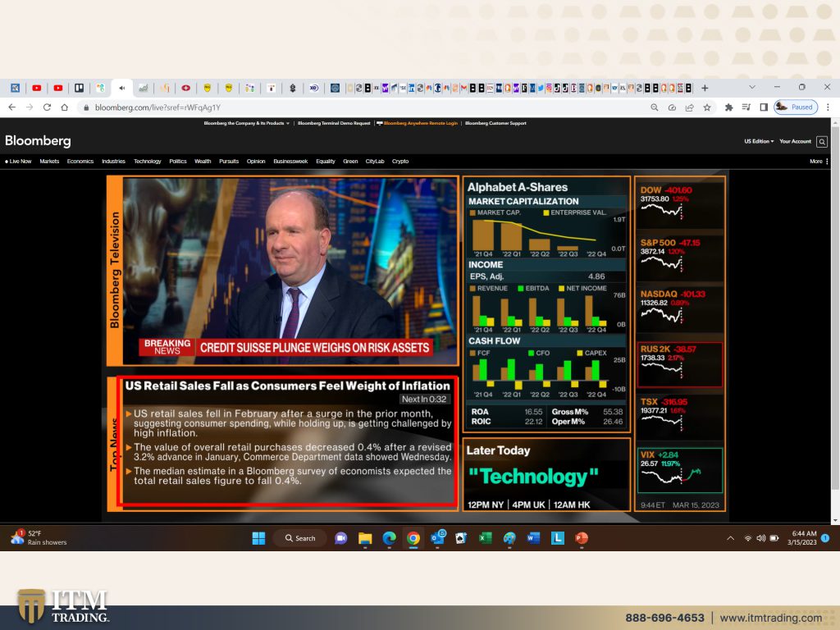Click the zoom magnifier icon in address bar
840x630 pixels.
point(655,107)
